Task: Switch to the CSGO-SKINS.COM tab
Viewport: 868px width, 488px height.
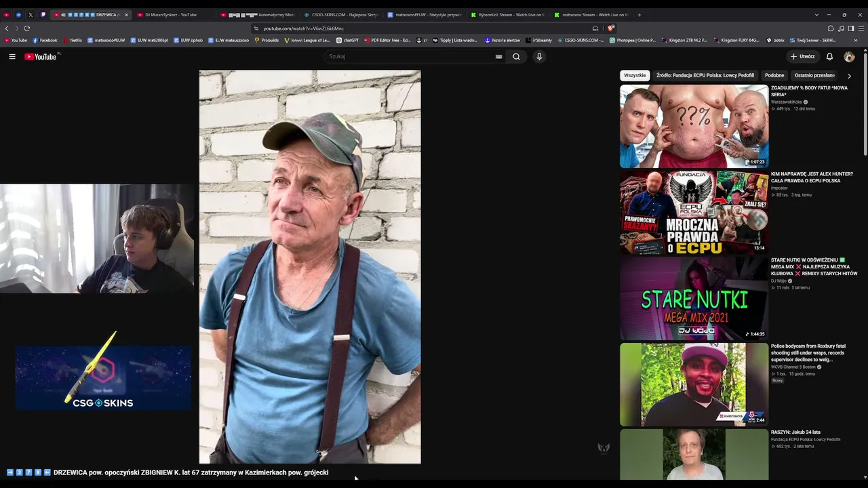Action: 341,15
